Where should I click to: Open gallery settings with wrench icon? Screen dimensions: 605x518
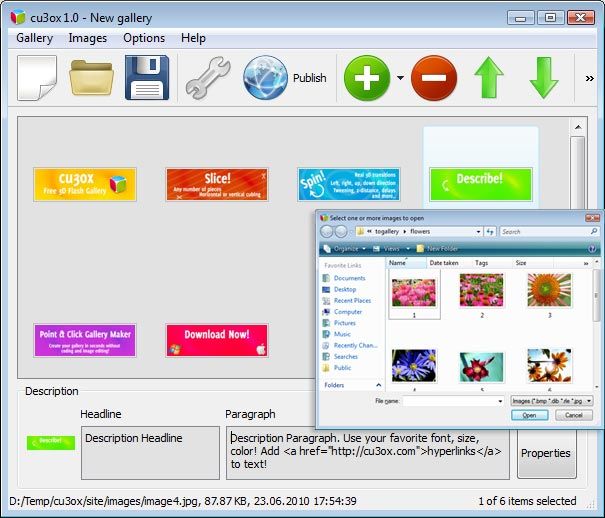[208, 78]
